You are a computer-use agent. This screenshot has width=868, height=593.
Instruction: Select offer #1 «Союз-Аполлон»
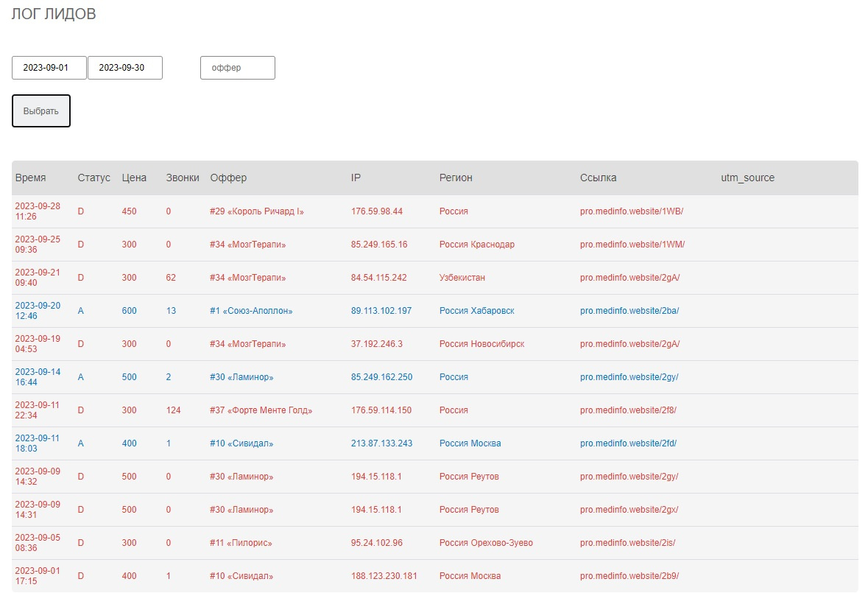(251, 311)
